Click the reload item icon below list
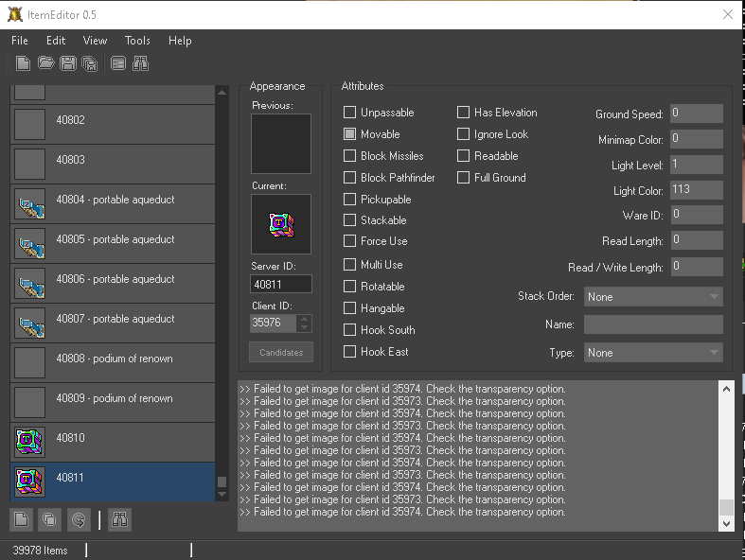The image size is (745, 560). pos(79,519)
